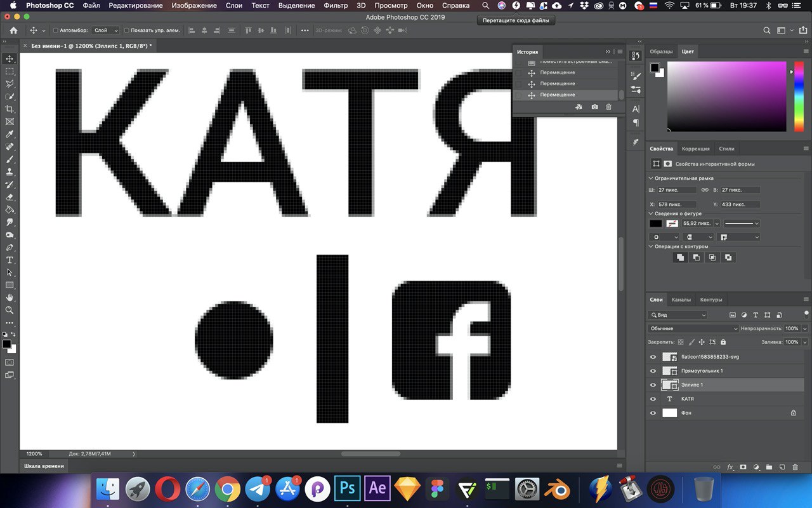This screenshot has height=508, width=812.
Task: Hide the Прямоугольник 1 layer
Action: (x=653, y=371)
